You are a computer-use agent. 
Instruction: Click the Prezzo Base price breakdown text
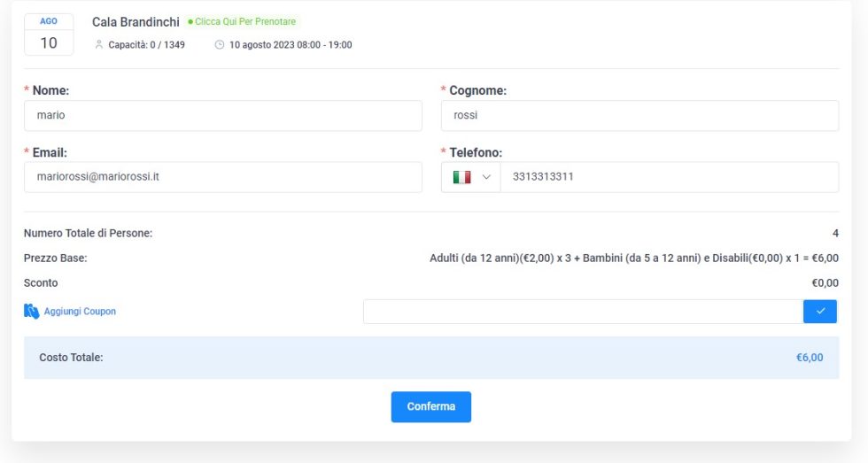pyautogui.click(x=633, y=259)
